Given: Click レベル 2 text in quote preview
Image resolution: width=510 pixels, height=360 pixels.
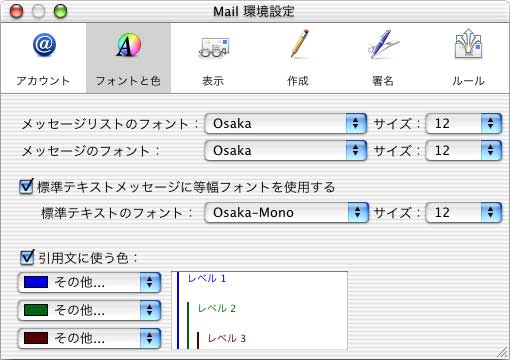Looking at the screenshot, I should [217, 308].
